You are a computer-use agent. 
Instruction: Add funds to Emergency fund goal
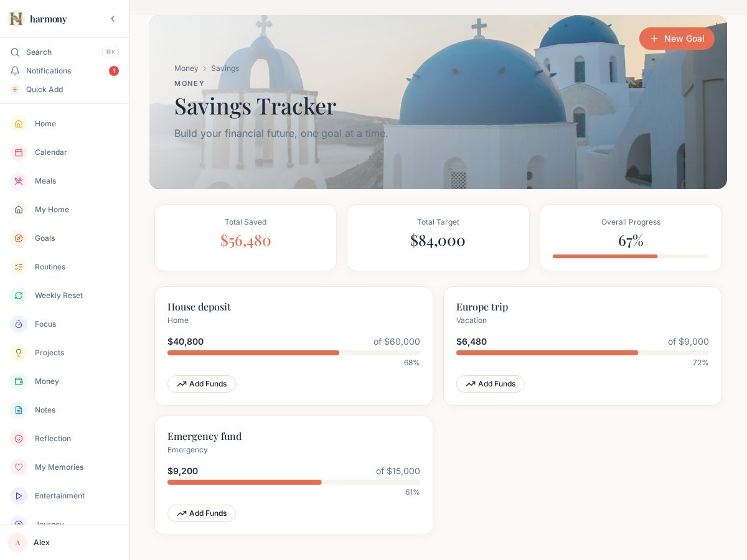(x=202, y=513)
